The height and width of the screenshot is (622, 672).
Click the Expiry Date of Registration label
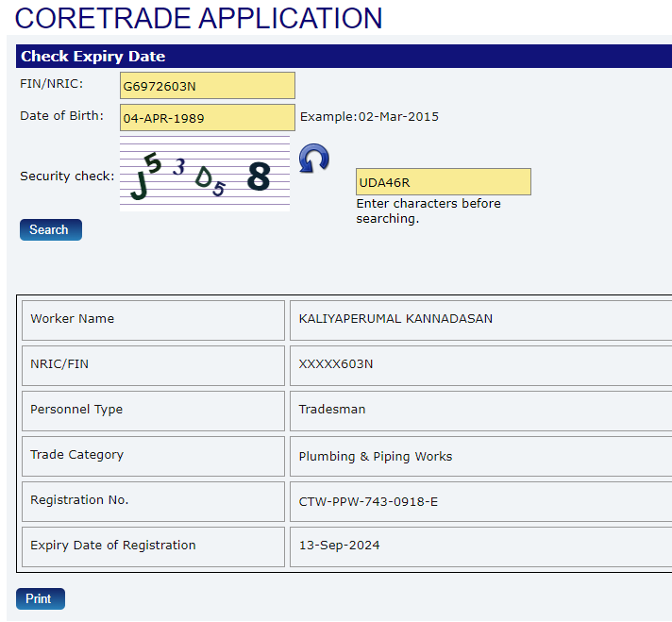click(x=113, y=546)
